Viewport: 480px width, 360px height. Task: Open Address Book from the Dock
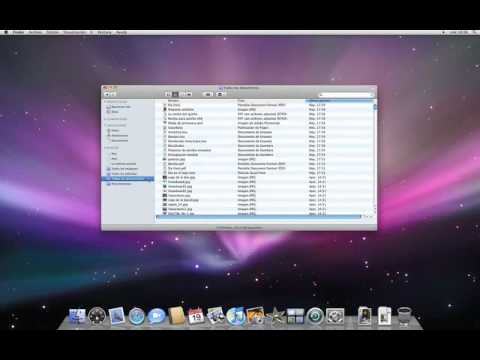(x=176, y=316)
